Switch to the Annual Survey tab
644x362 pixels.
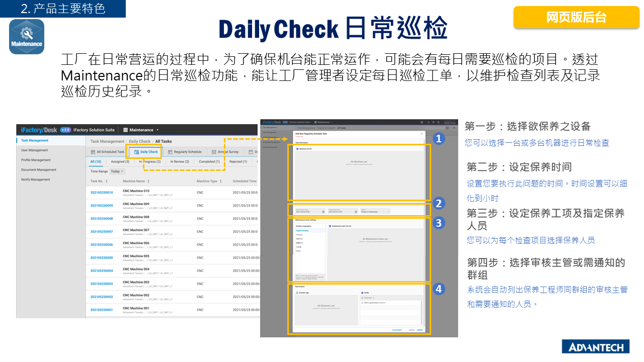225,152
